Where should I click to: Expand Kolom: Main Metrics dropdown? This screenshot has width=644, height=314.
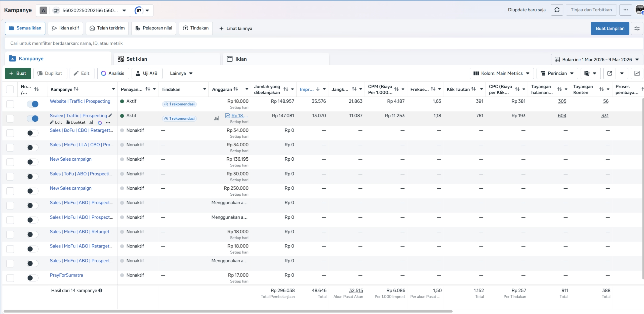click(501, 73)
